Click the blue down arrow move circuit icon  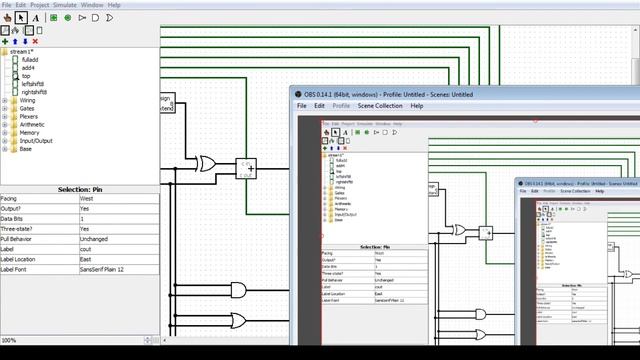click(25, 42)
